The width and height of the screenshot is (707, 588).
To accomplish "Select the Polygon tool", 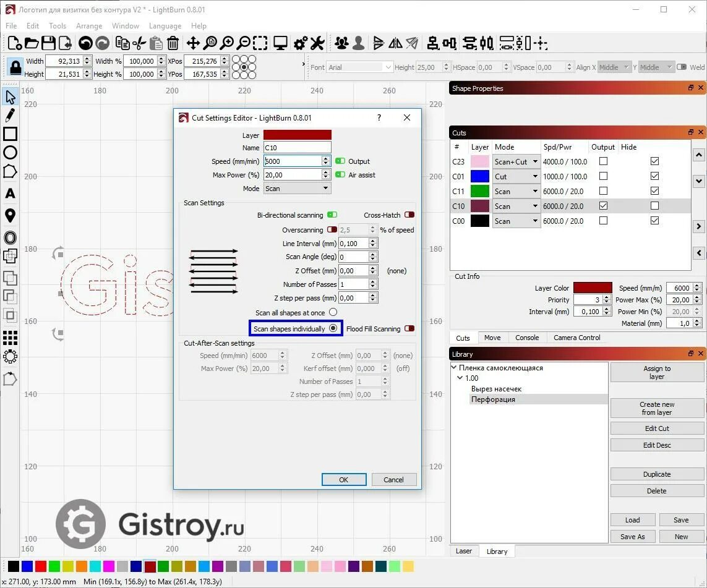I will point(11,172).
